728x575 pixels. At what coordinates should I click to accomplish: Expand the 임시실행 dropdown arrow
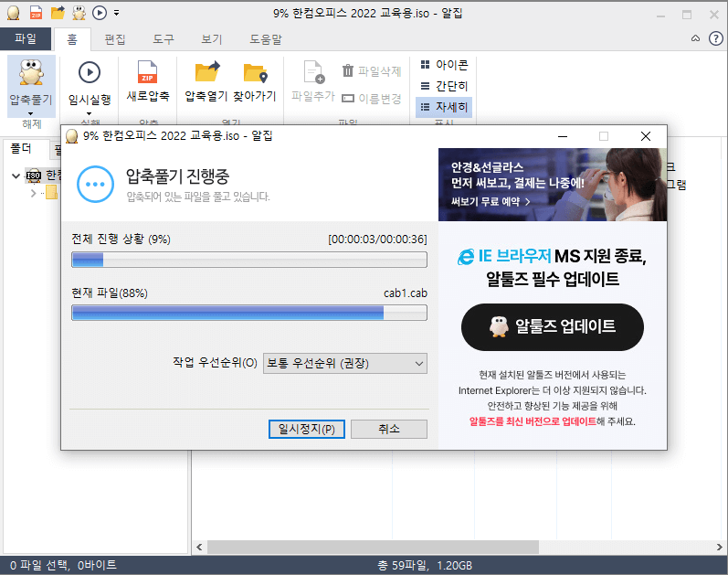[x=90, y=114]
